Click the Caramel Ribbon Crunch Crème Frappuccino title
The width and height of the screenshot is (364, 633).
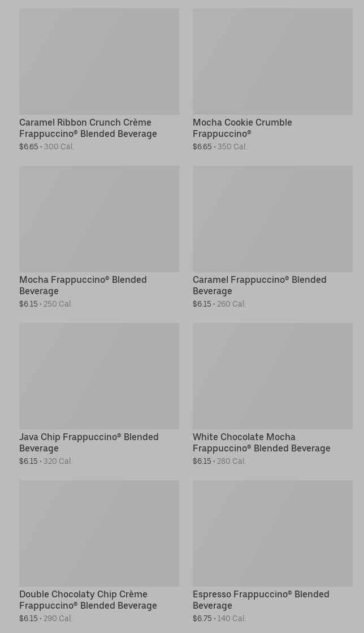coord(88,128)
